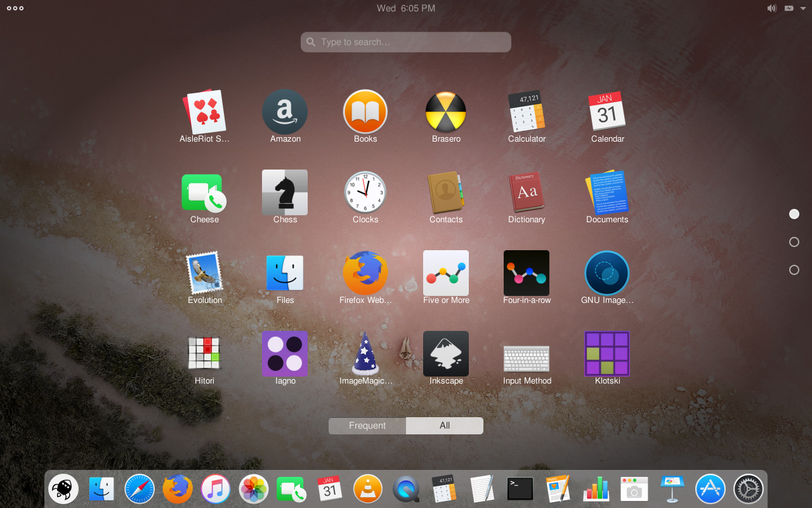This screenshot has width=812, height=508.
Task: Open the Contacts address book
Action: 446,192
